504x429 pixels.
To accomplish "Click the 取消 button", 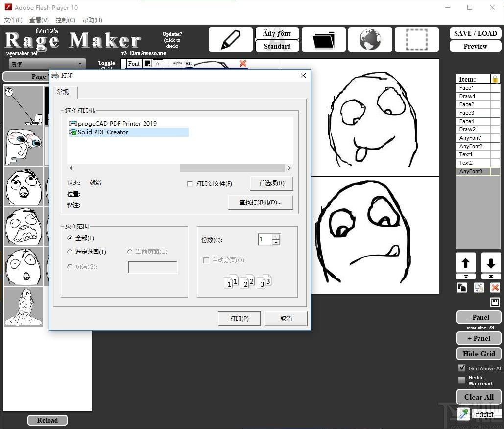I will click(x=286, y=318).
